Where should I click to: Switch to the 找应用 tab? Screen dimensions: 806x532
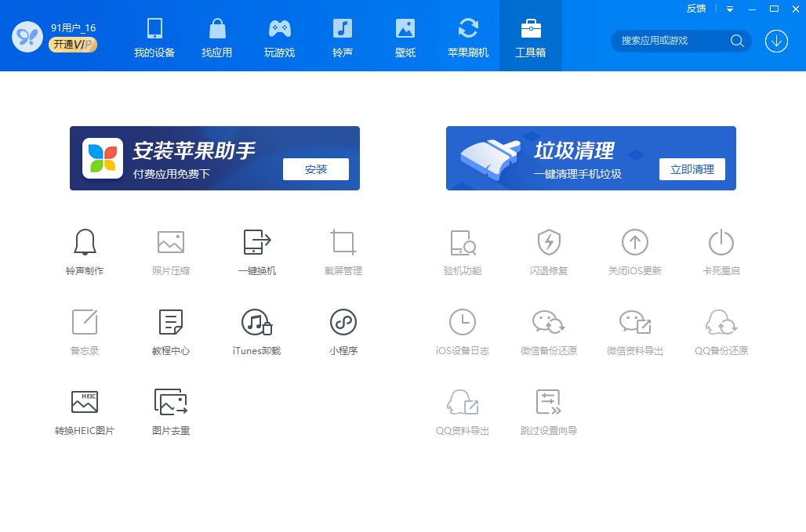[217, 37]
